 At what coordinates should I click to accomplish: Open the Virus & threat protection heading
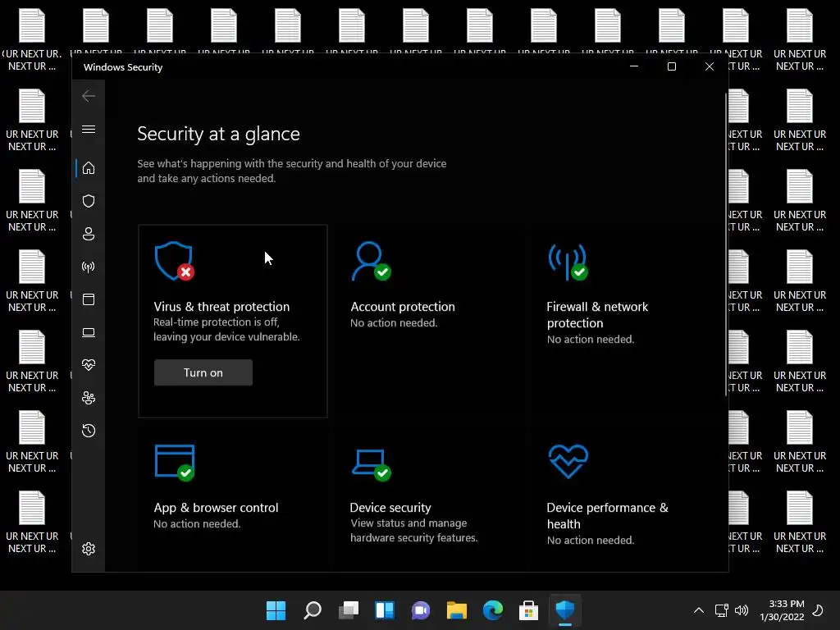click(x=221, y=307)
